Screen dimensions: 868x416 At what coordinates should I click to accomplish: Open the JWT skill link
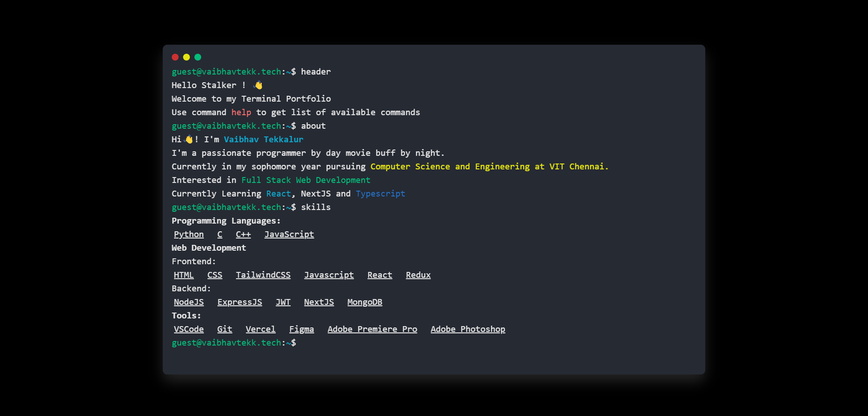tap(283, 302)
